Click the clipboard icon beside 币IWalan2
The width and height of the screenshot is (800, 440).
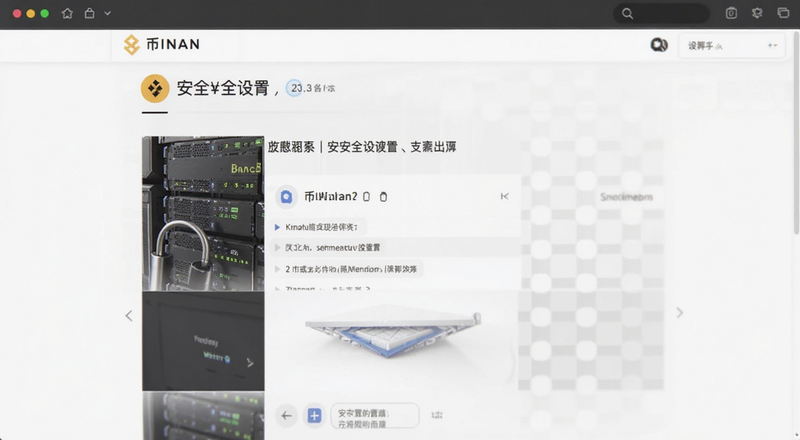click(384, 197)
